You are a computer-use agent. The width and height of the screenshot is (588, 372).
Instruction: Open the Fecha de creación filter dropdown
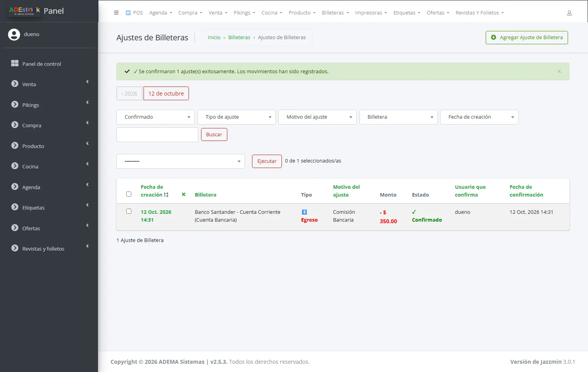479,117
